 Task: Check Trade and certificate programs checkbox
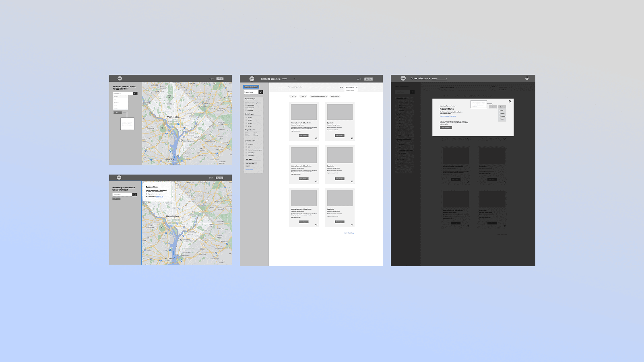(x=246, y=150)
